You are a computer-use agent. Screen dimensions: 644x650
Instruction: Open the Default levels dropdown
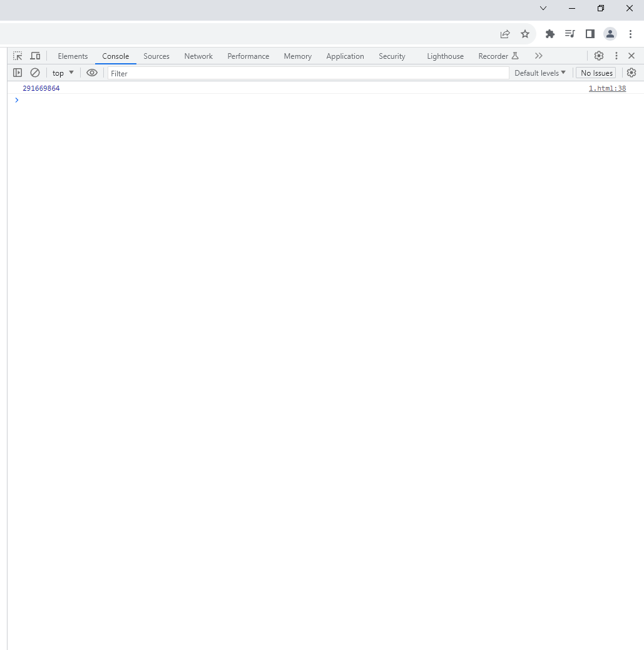(x=539, y=73)
